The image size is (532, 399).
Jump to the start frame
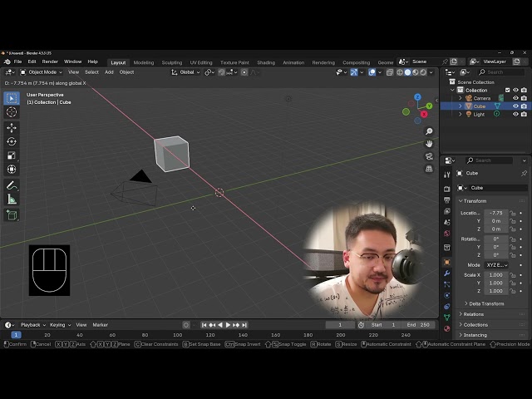tap(204, 325)
